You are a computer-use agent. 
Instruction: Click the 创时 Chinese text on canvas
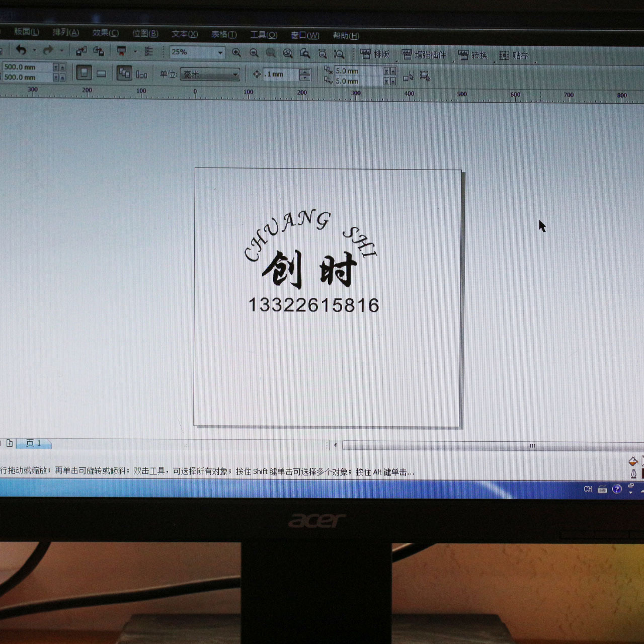[x=309, y=270]
